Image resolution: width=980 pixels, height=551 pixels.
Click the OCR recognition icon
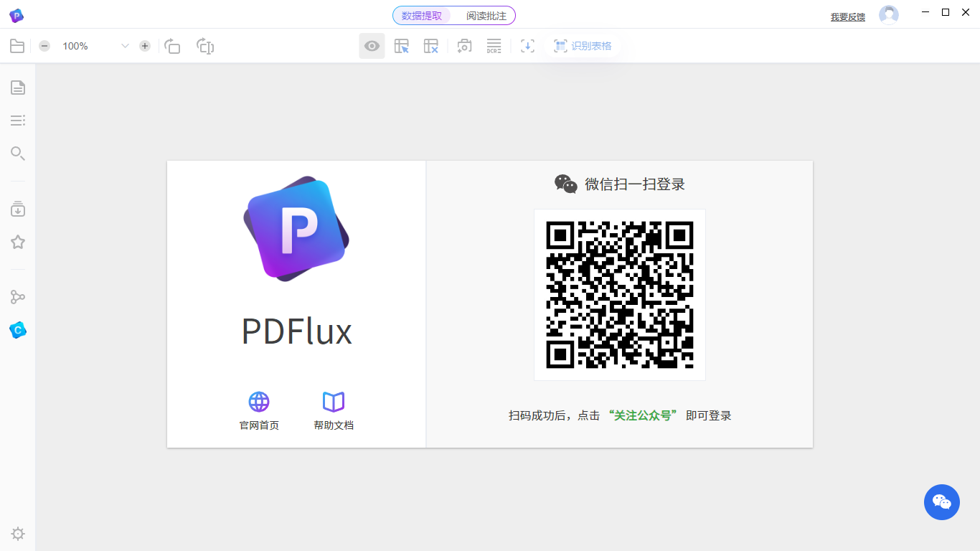494,46
